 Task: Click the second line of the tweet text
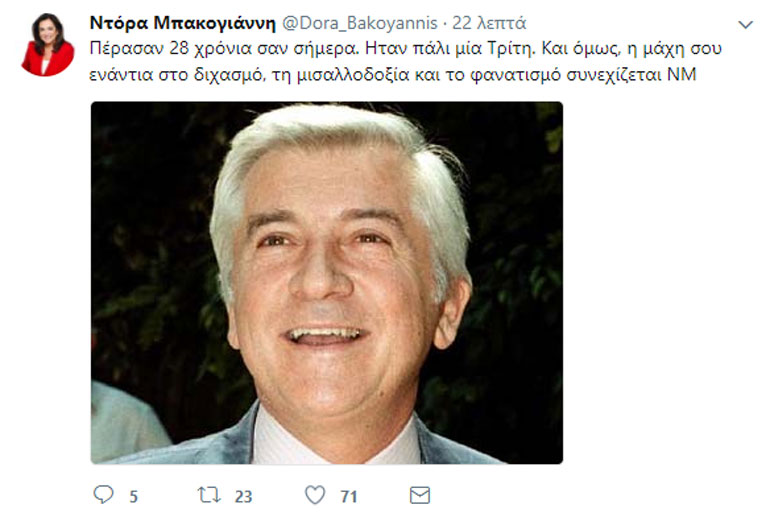pyautogui.click(x=393, y=75)
